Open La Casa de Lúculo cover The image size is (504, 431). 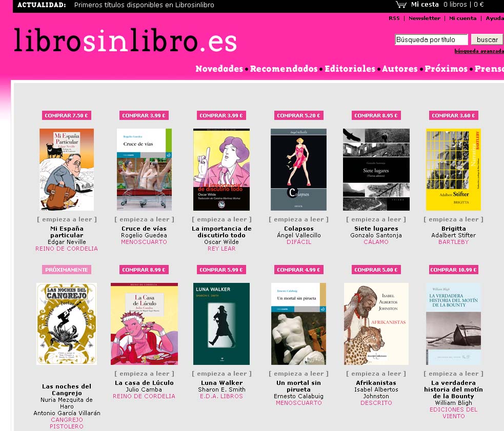[x=144, y=324]
